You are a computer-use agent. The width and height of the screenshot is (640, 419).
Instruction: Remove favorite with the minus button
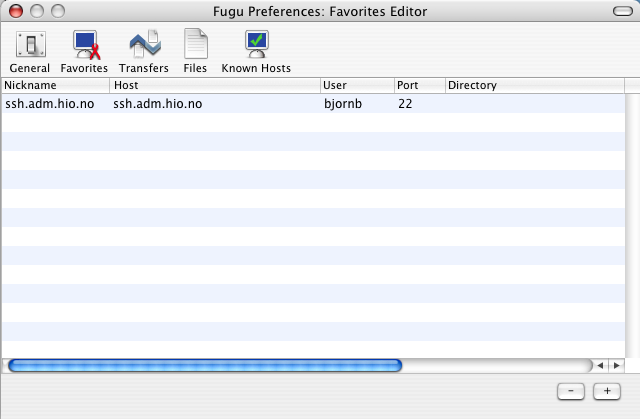coord(571,391)
